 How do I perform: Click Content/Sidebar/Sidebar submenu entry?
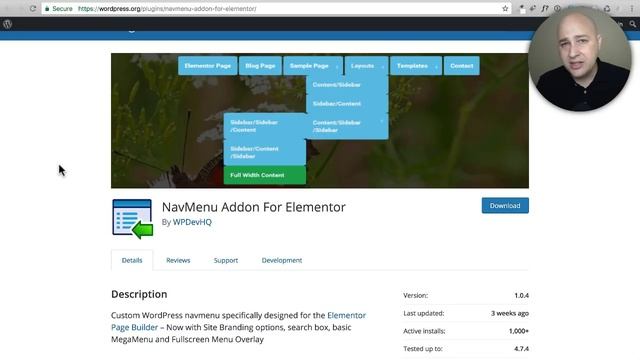click(347, 126)
